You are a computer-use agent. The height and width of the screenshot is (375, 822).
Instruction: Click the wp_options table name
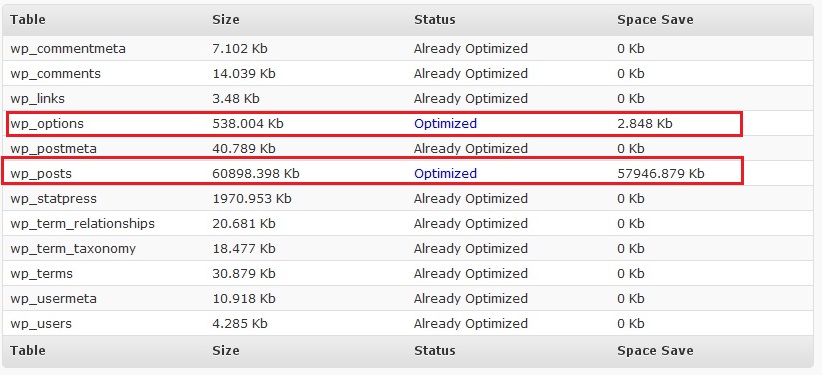point(47,124)
